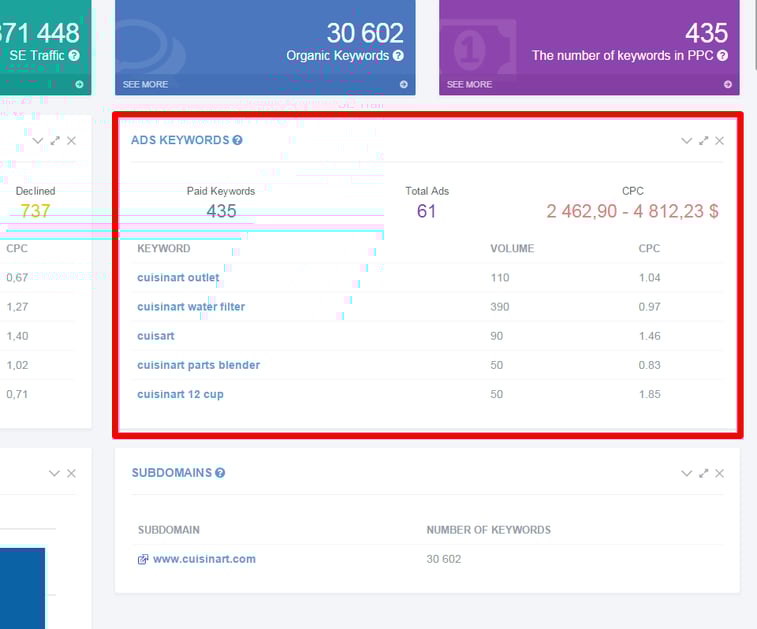
Task: Click the KEYWORD column header
Action: pos(164,249)
